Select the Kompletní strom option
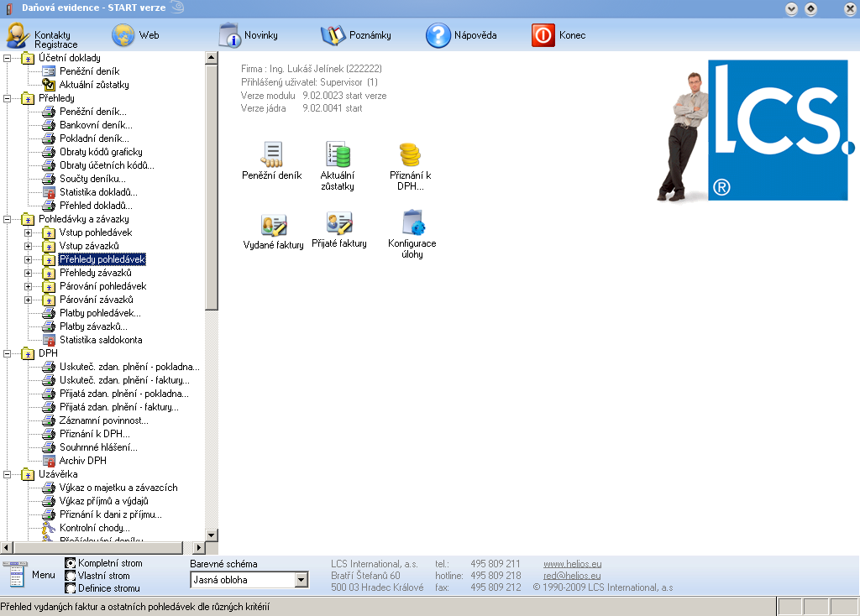The image size is (860, 616). point(71,563)
